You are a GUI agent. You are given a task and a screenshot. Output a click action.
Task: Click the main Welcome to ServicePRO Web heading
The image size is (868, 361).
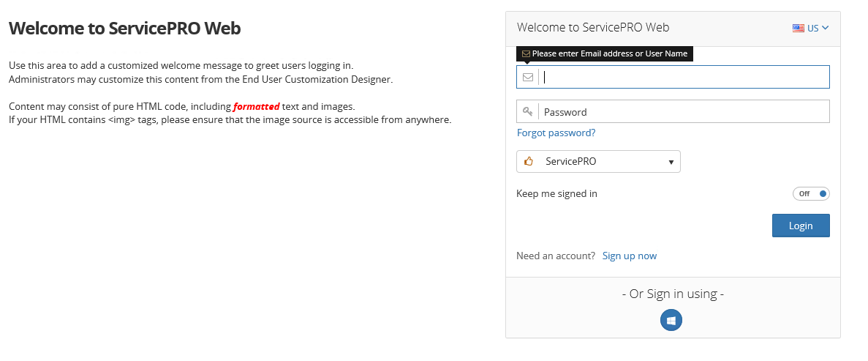point(124,29)
